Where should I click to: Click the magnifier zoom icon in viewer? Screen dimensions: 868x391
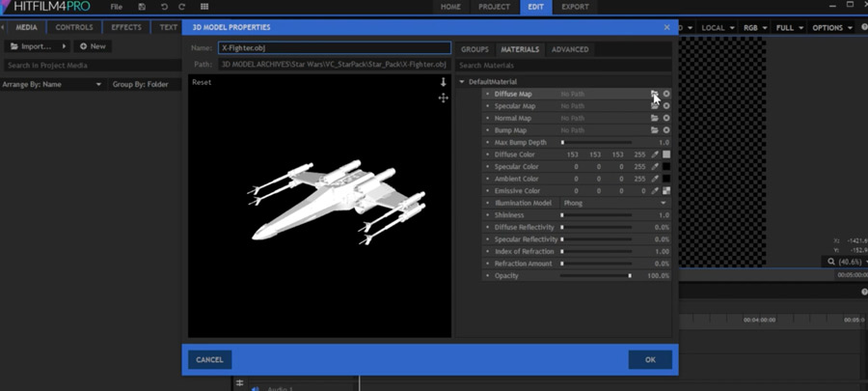[x=831, y=262]
